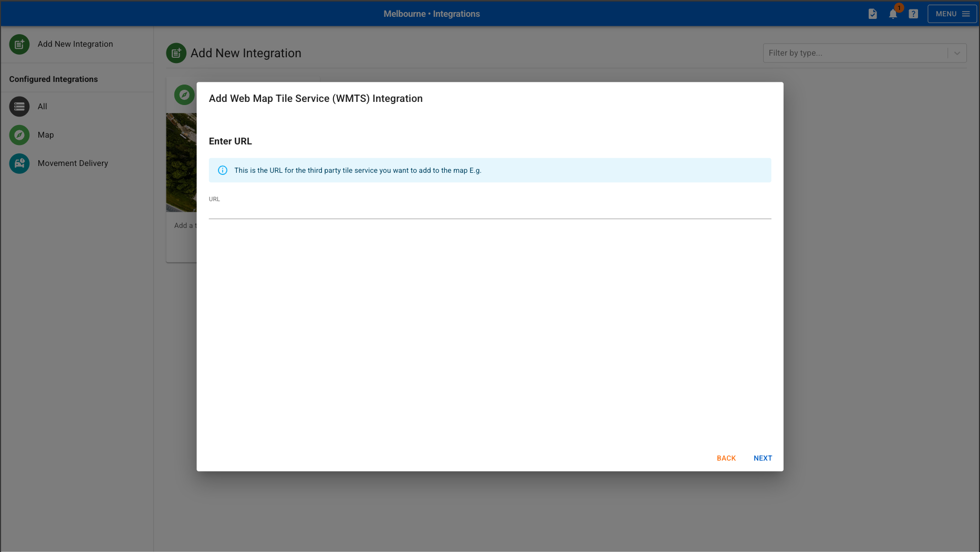The height and width of the screenshot is (552, 980).
Task: Click the NEXT button in dialog
Action: (x=763, y=458)
